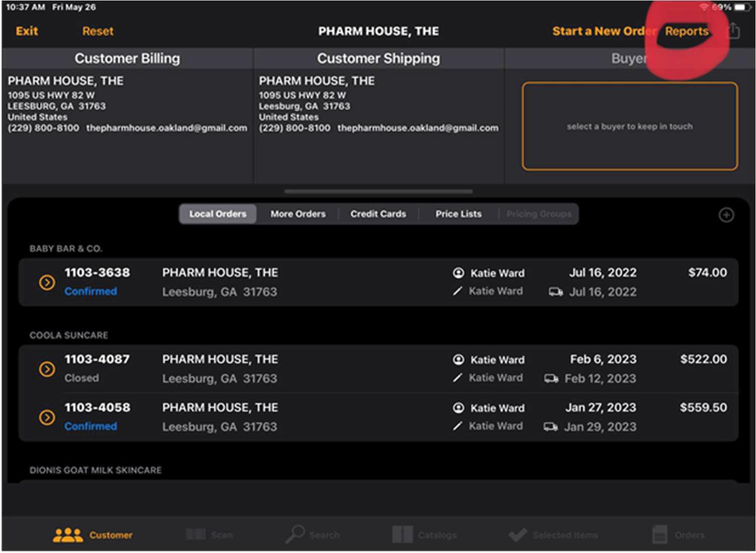
Task: Switch to More Orders tab
Action: point(298,214)
